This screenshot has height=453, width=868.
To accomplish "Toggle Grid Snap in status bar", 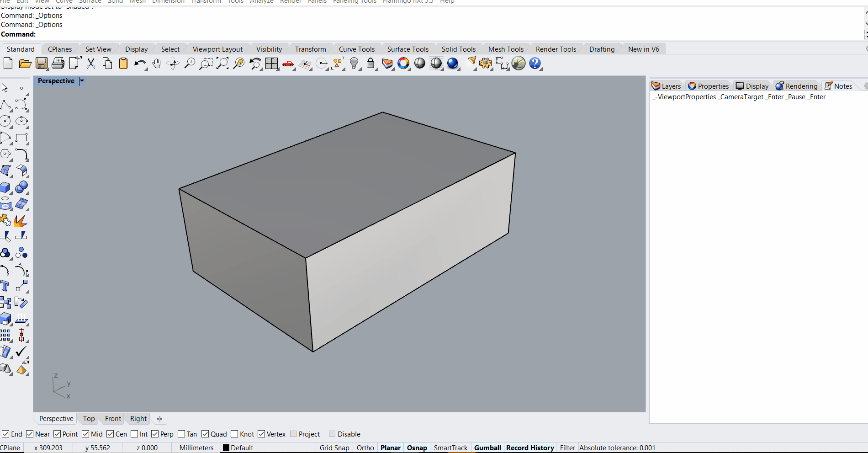I will 334,448.
